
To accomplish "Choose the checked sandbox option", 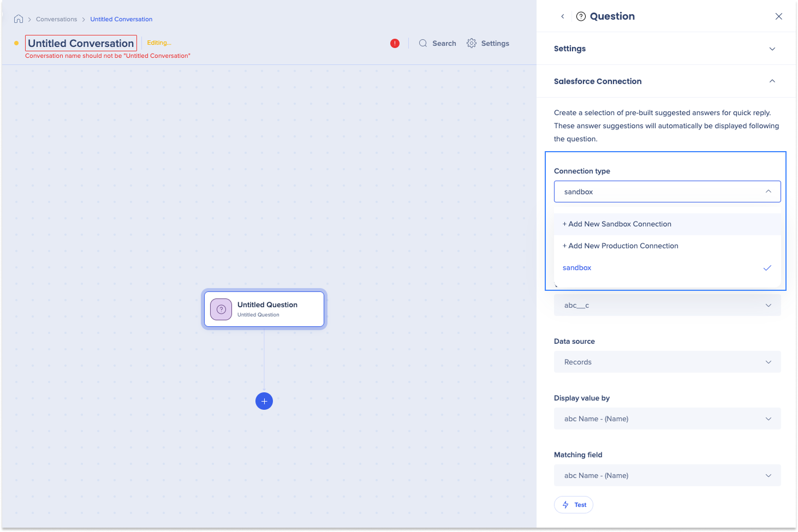I will pyautogui.click(x=577, y=268).
